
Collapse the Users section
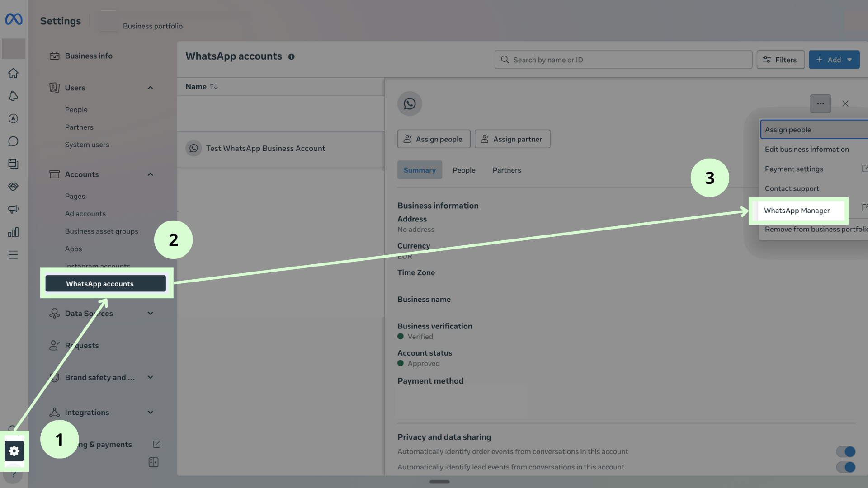coord(151,88)
